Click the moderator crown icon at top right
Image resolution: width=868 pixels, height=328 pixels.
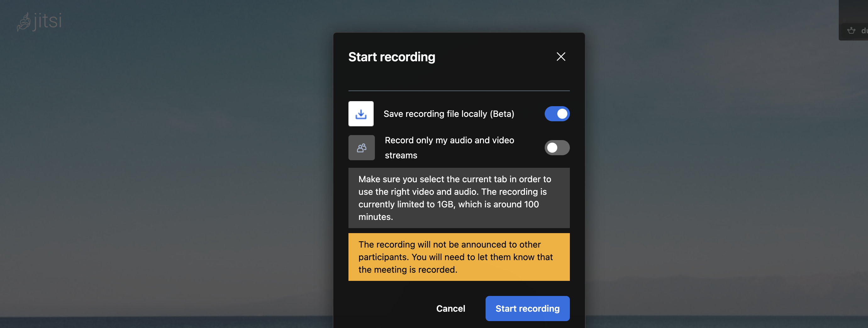coord(852,30)
